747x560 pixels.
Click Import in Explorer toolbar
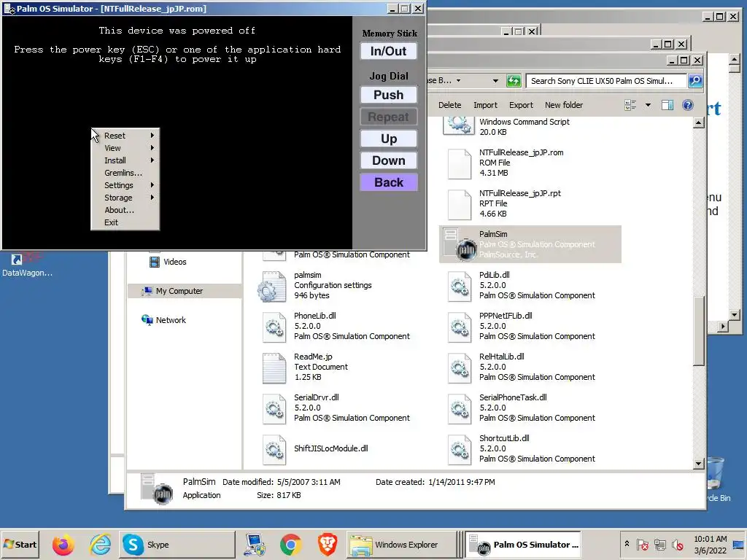485,105
